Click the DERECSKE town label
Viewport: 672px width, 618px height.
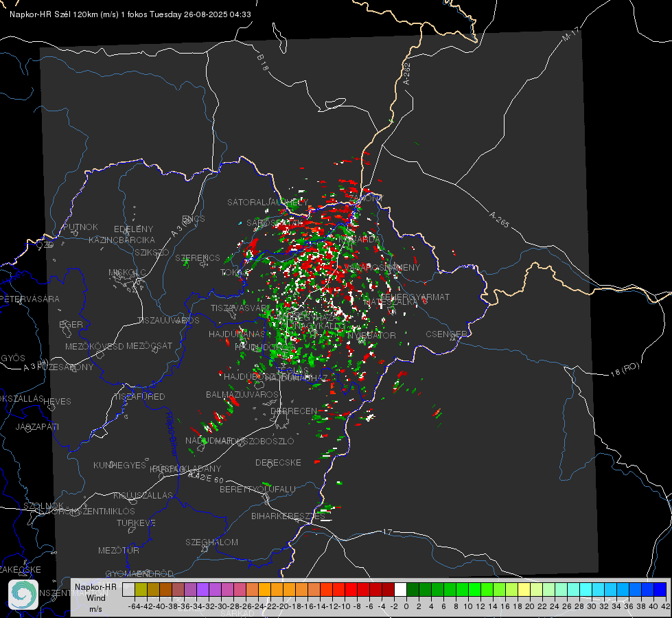(278, 462)
